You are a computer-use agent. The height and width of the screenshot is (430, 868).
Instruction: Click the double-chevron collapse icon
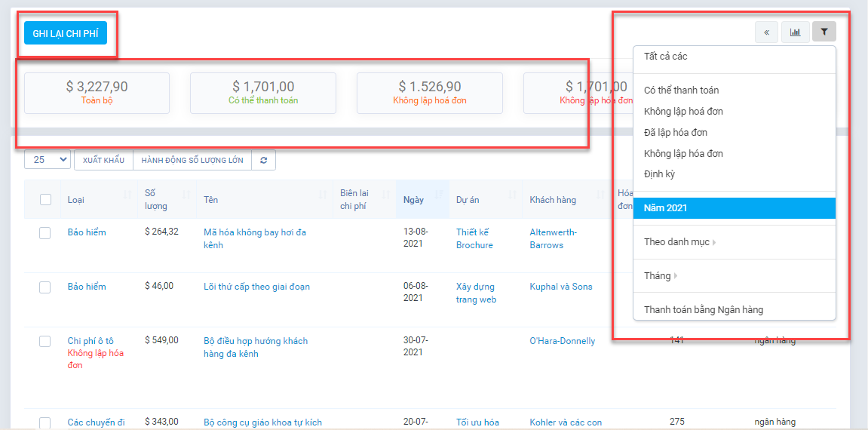[766, 32]
